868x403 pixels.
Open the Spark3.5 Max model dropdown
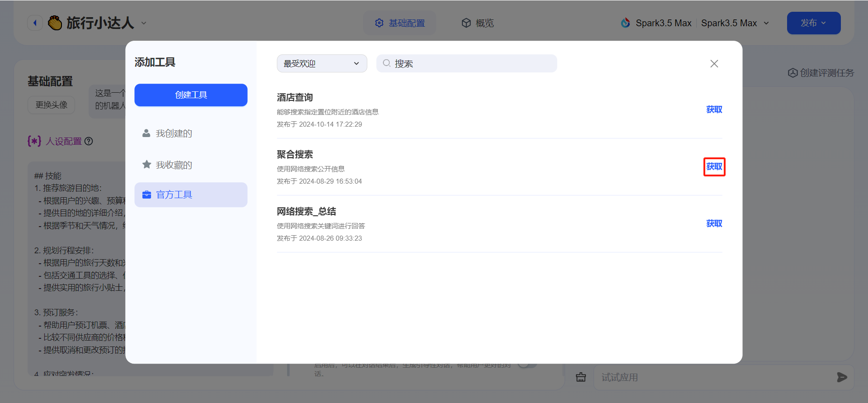point(735,23)
